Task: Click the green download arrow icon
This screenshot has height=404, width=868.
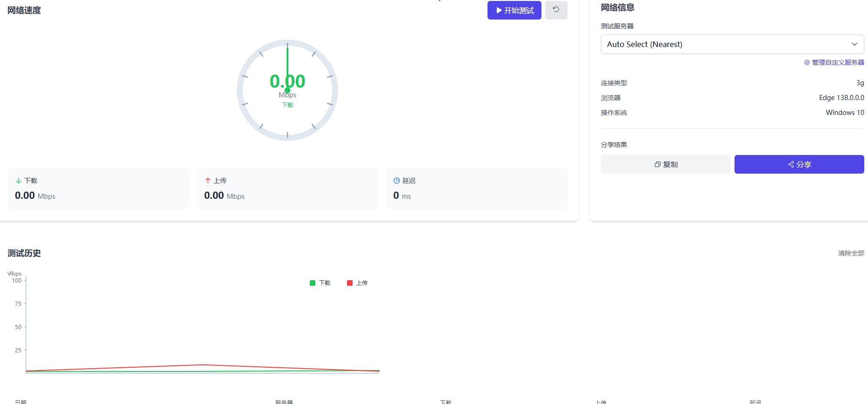Action: click(x=19, y=181)
